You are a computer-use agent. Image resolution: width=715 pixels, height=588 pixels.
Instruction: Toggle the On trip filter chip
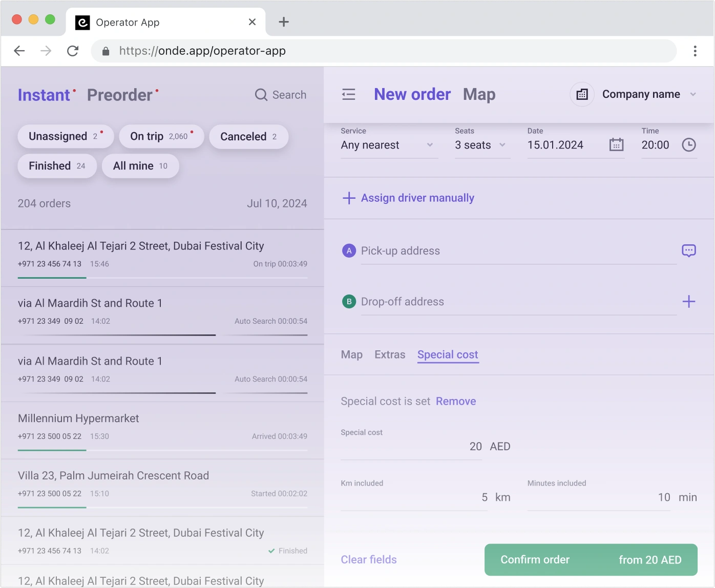(161, 137)
